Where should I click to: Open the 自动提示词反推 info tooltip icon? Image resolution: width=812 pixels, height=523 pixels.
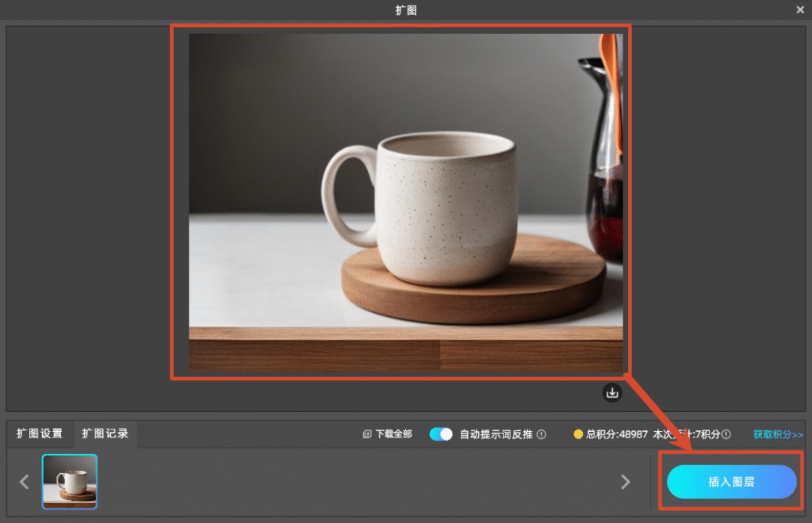click(542, 434)
